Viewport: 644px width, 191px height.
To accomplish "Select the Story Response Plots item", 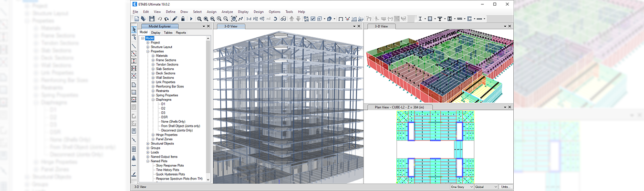I will pyautogui.click(x=170, y=166).
